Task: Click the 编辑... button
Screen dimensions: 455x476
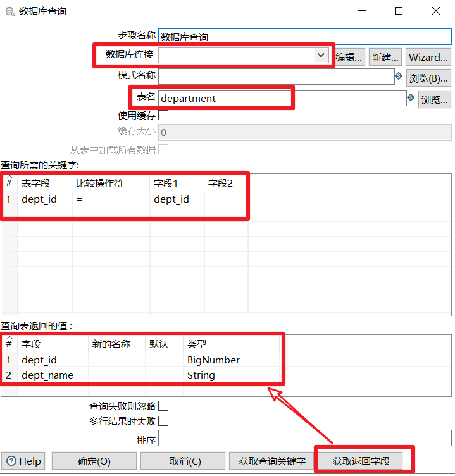Action: (x=349, y=57)
